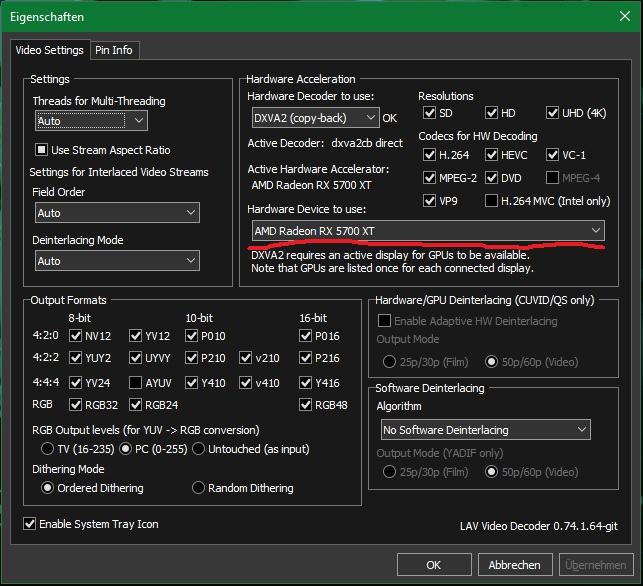
Task: Select Random Dithering mode
Action: pos(198,488)
